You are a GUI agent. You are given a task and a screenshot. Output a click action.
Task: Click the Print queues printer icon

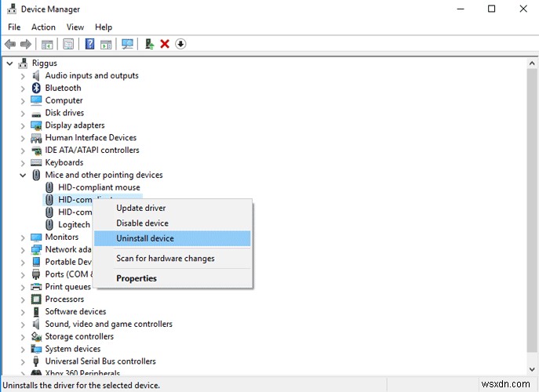(x=36, y=287)
